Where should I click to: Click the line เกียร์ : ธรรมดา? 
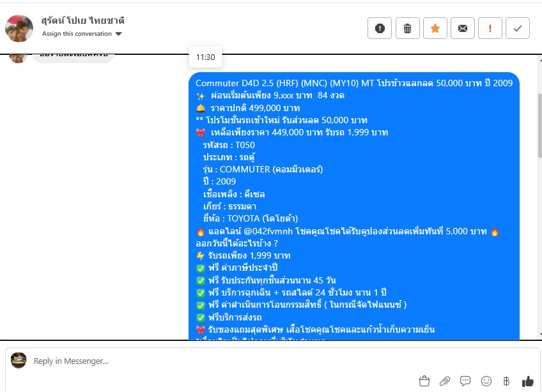tap(229, 206)
